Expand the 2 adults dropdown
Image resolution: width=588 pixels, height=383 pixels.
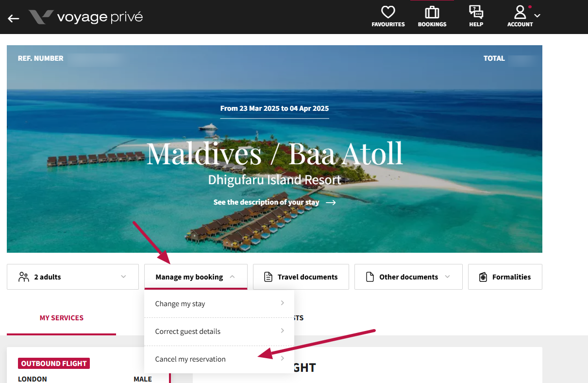(123, 277)
